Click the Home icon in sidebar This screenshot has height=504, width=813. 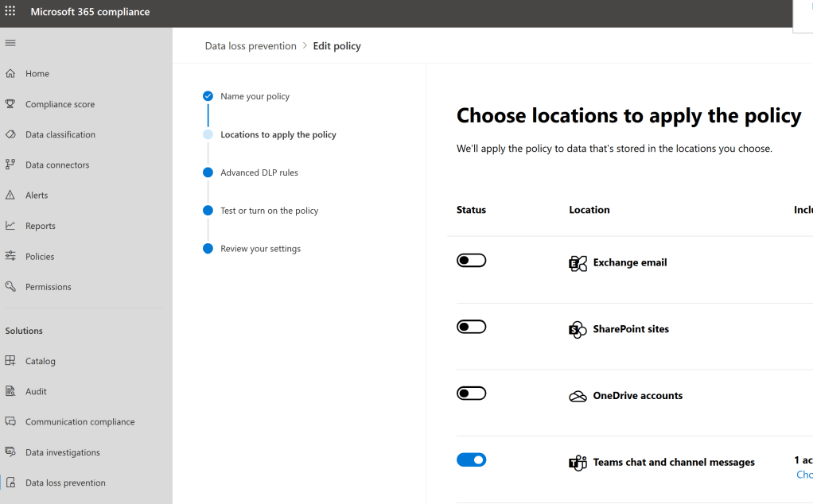coord(10,73)
